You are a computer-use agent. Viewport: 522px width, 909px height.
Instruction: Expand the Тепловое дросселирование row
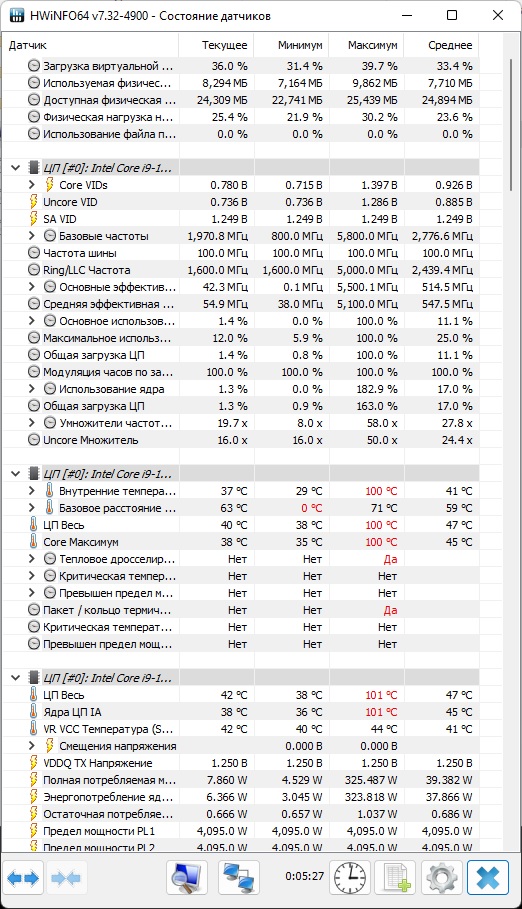point(32,559)
